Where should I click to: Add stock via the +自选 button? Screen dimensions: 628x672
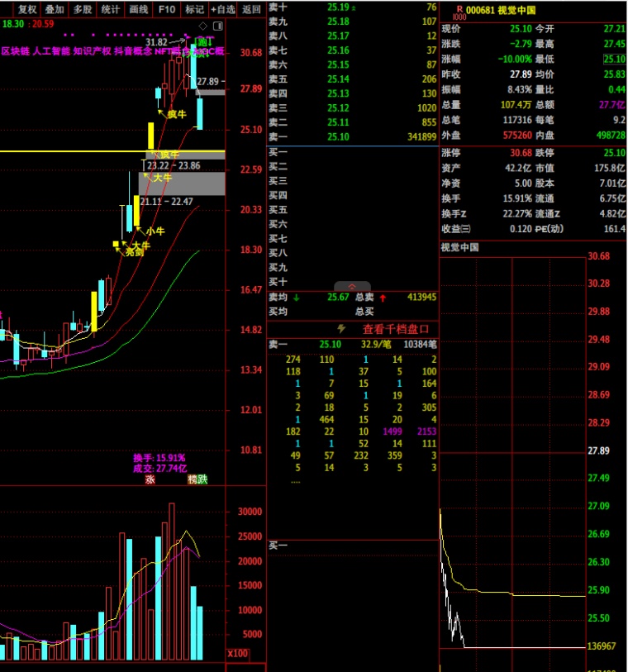click(x=222, y=10)
